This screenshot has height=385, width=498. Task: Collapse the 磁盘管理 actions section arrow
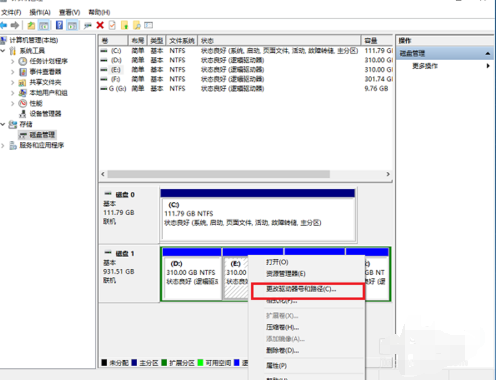(488, 53)
